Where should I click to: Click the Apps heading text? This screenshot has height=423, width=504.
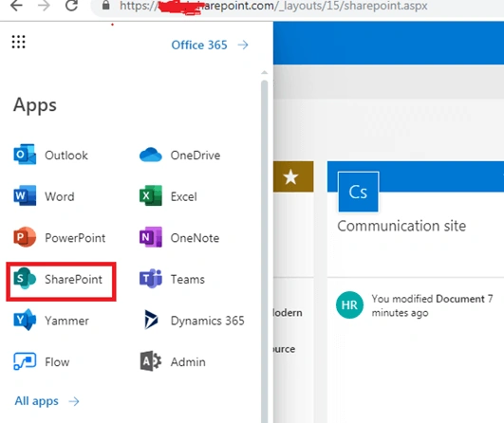35,105
